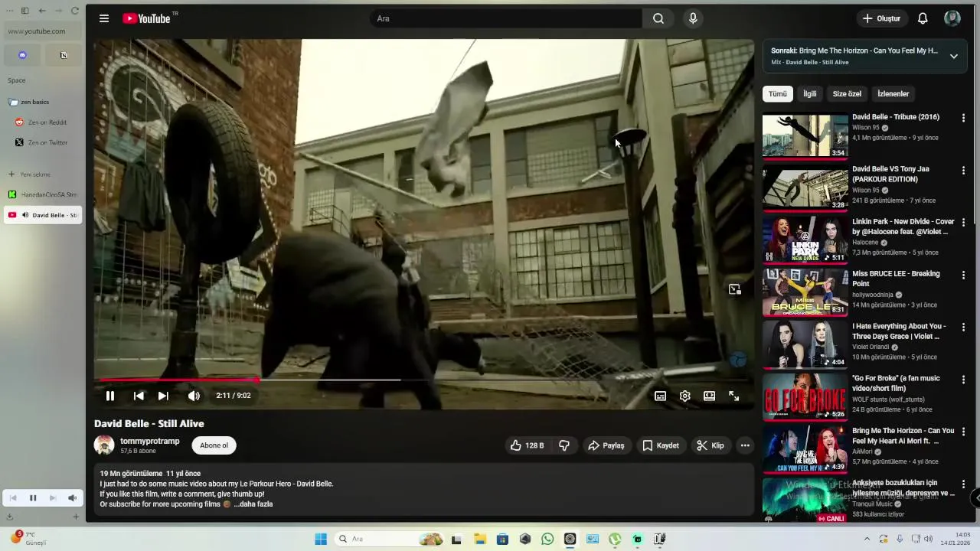The image size is (980, 551).
Task: Share the video via Paylaş
Action: click(x=606, y=445)
